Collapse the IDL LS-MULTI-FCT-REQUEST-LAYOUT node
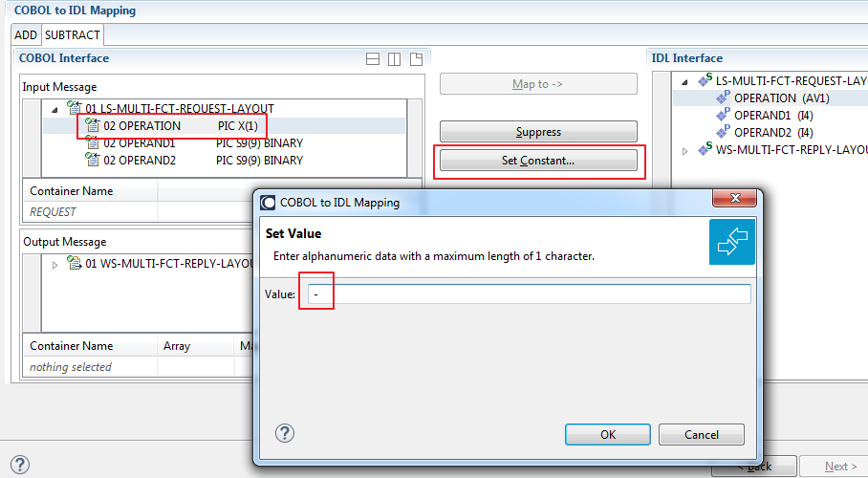The height and width of the screenshot is (478, 868). (x=684, y=82)
